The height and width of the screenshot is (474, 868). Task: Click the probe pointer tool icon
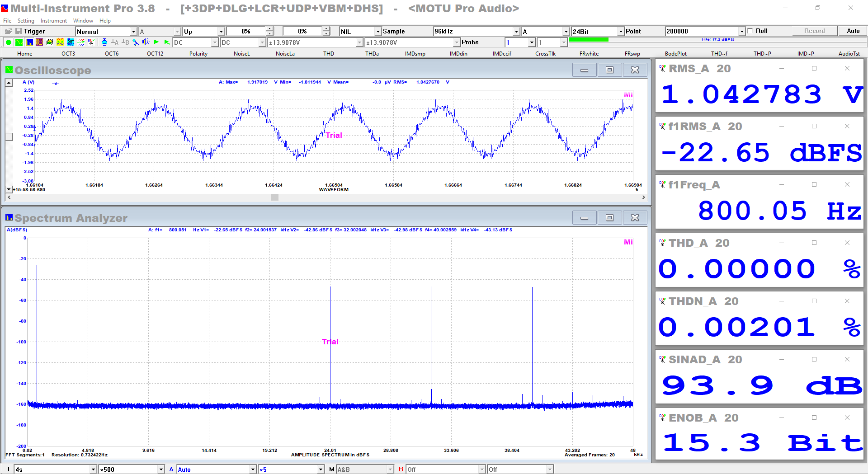(136, 42)
